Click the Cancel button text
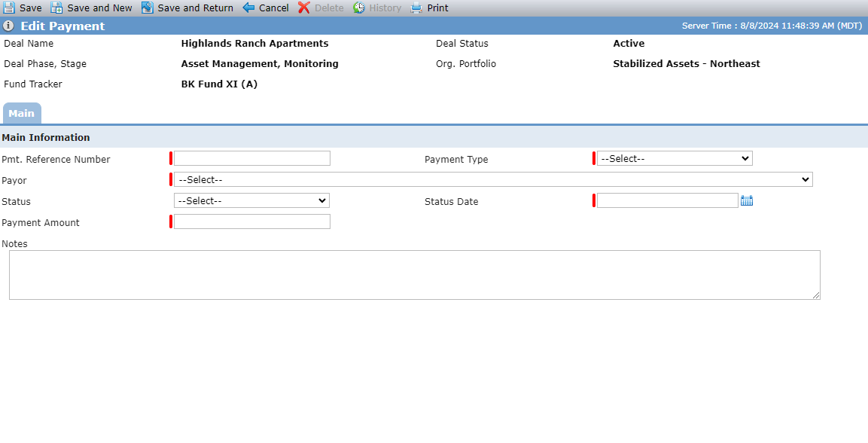Screen dimensions: 868x443 tap(274, 8)
